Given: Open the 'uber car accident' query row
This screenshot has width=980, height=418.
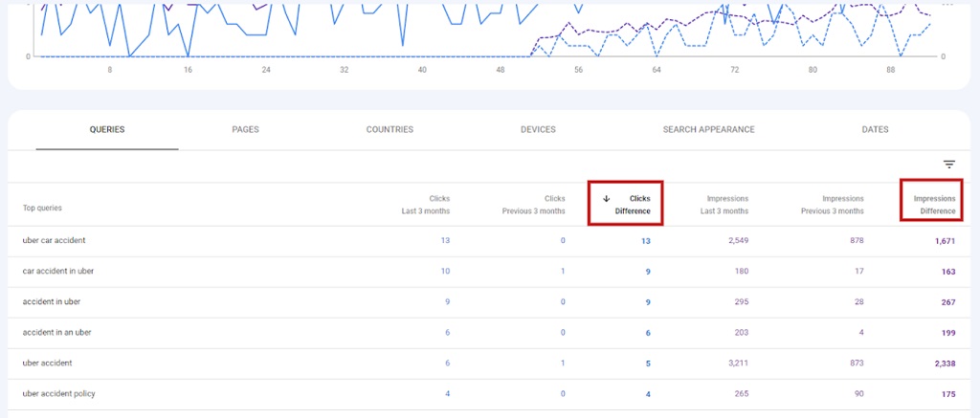Looking at the screenshot, I should tap(489, 240).
